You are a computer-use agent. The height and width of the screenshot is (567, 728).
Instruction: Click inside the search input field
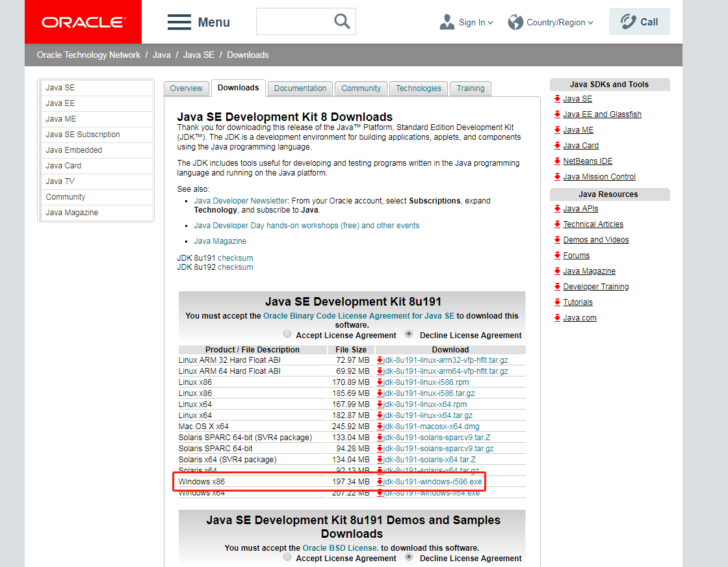294,21
